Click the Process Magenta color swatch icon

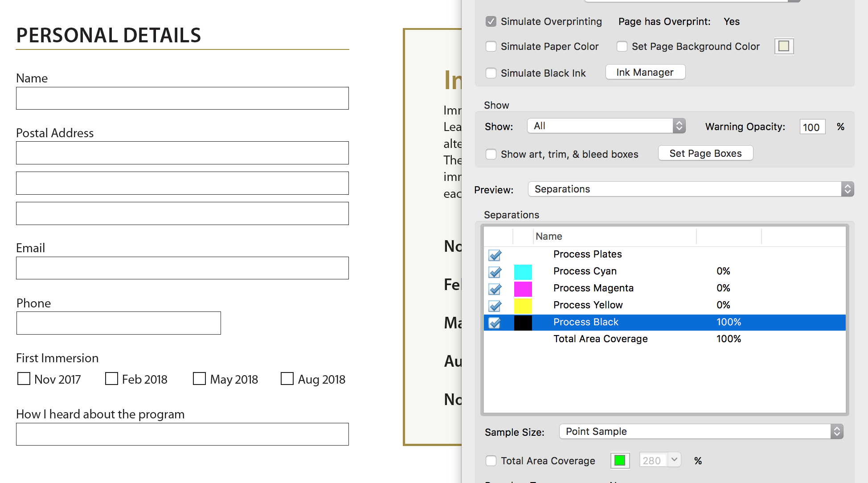[522, 288]
